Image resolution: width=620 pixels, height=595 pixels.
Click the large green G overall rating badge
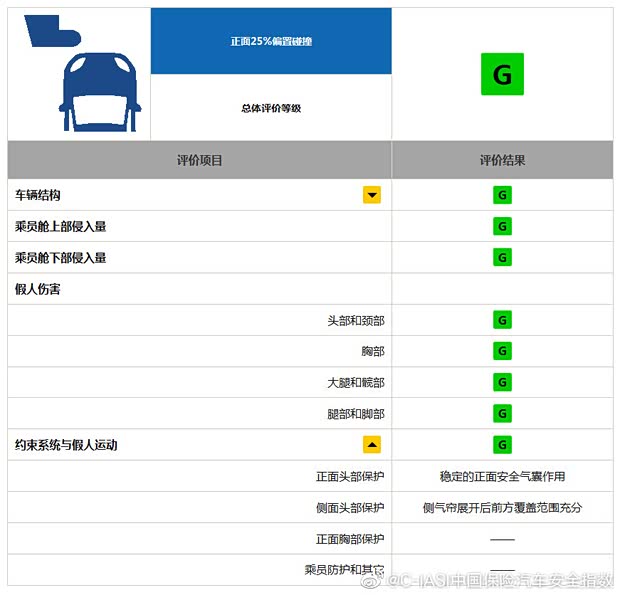[x=502, y=75]
